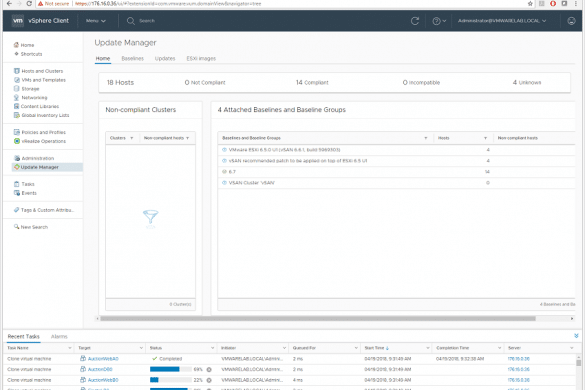Click the horizontal scrollbar under baselines
The width and height of the screenshot is (585, 390).
click(318, 319)
